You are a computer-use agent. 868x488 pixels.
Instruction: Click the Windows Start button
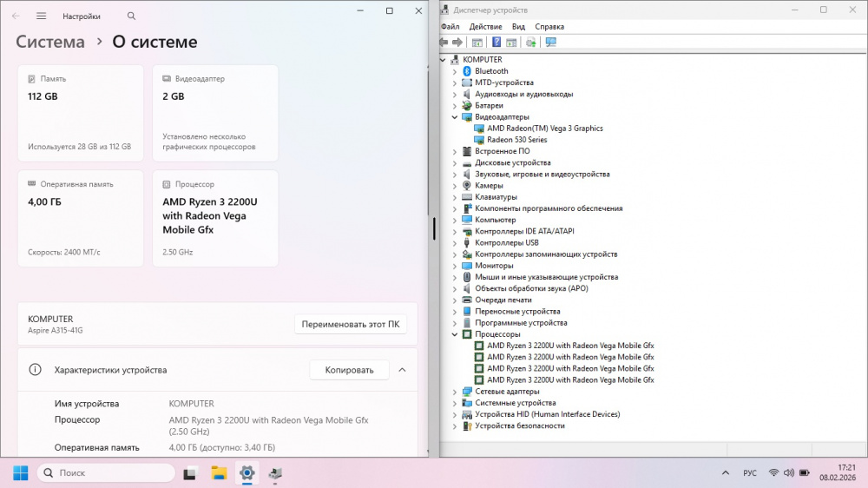point(20,473)
